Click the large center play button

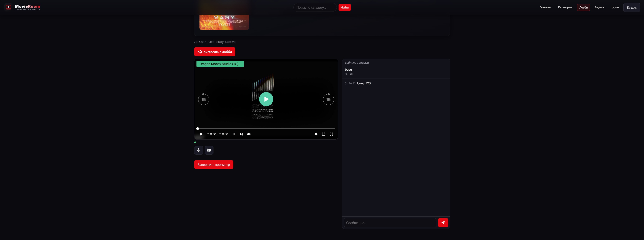point(266,99)
